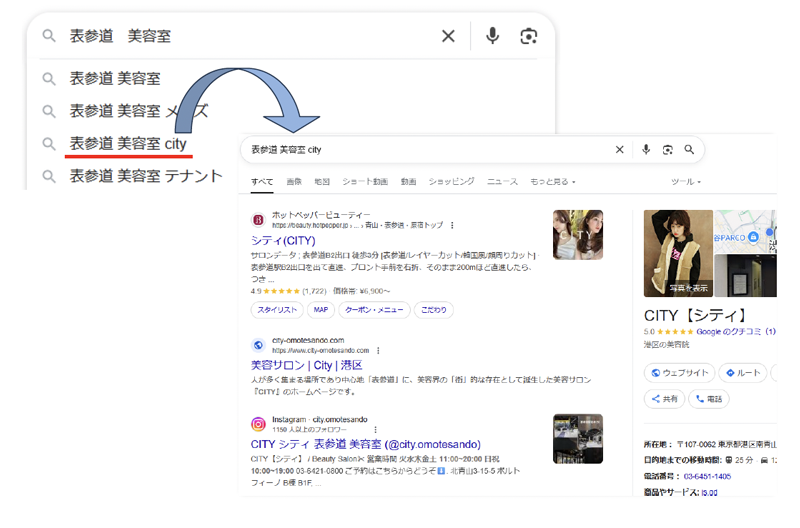Click the magnifier icon beside 表参道 美容室 テナント suggestion
800x528 pixels.
pos(48,177)
